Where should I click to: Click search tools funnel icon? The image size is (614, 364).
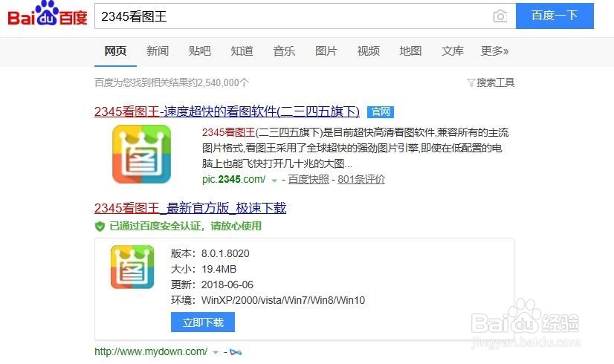click(471, 82)
